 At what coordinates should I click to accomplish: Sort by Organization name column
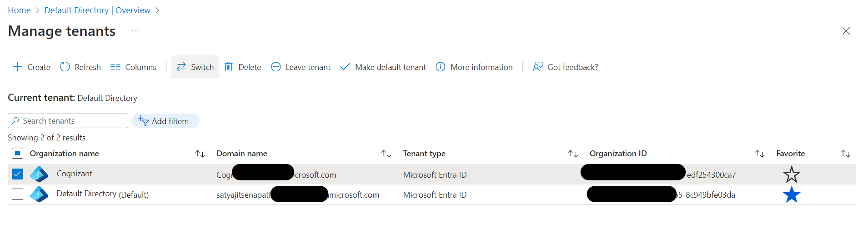click(200, 154)
